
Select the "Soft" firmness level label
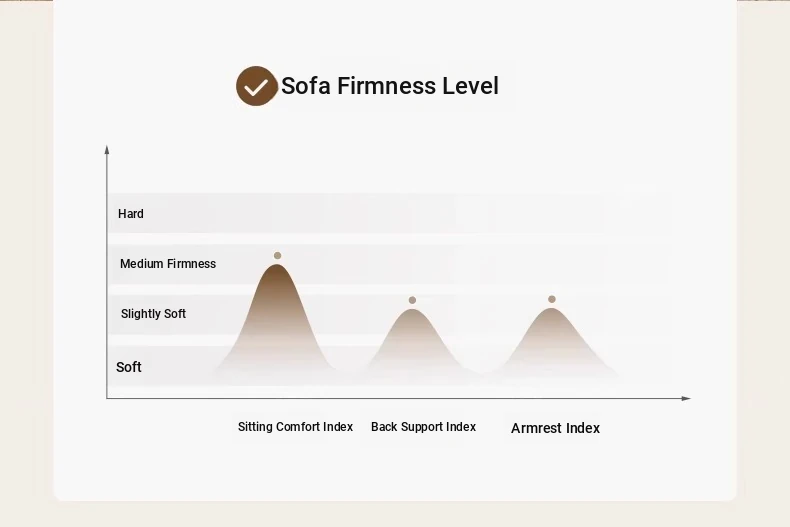pyautogui.click(x=129, y=367)
